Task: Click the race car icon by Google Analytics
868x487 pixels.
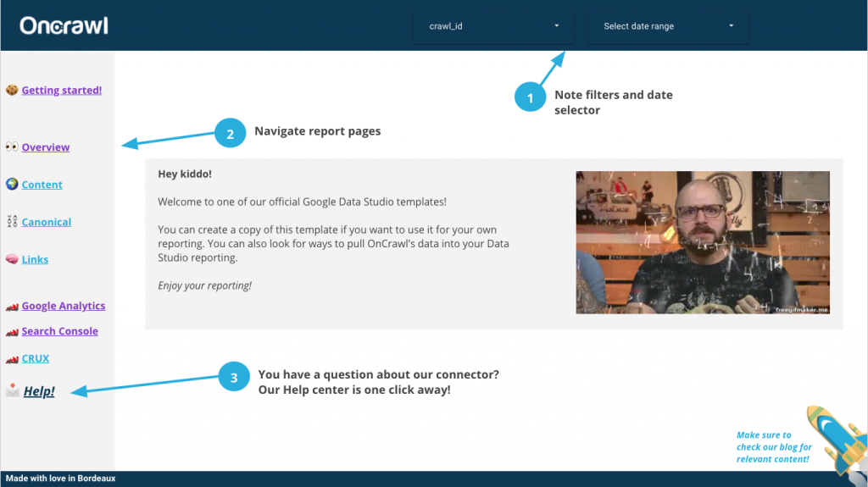Action: click(x=12, y=307)
